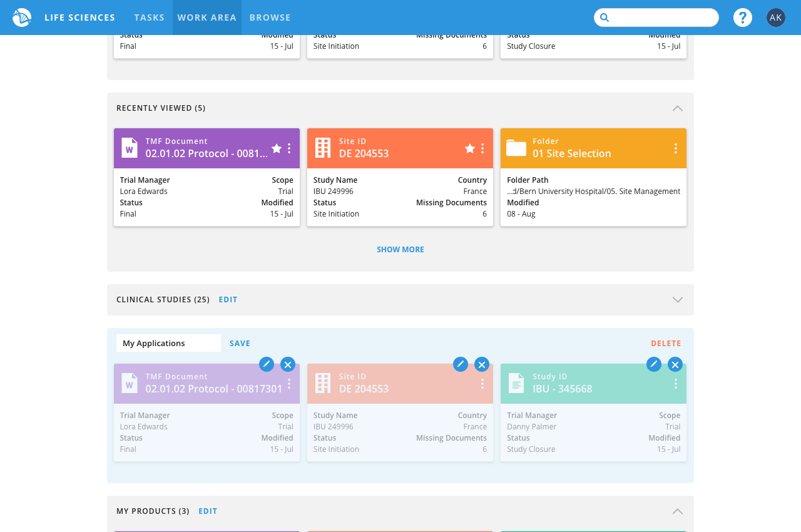The image size is (801, 532).
Task: Remove the DE 204553 card from My Applications
Action: point(482,364)
